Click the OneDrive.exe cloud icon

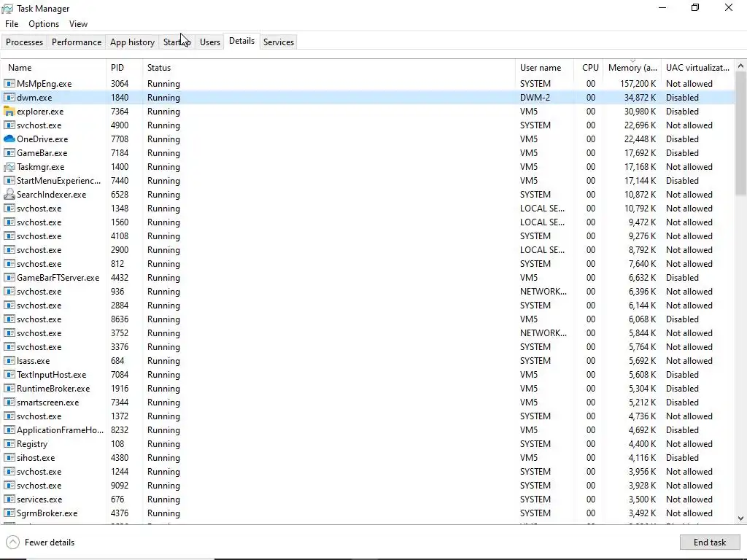tap(9, 139)
